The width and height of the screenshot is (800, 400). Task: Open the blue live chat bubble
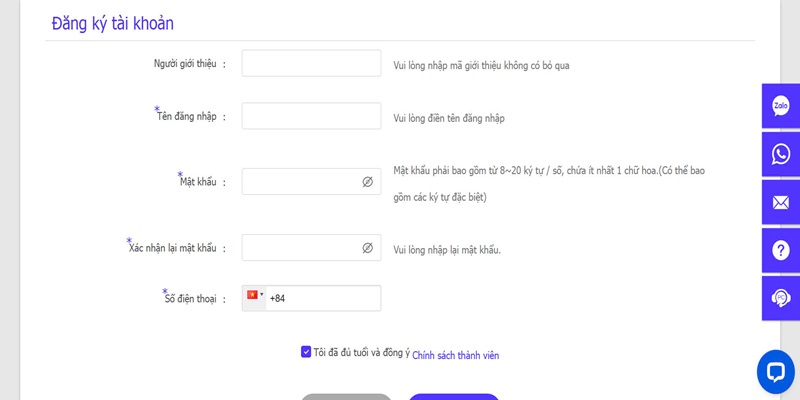[776, 371]
